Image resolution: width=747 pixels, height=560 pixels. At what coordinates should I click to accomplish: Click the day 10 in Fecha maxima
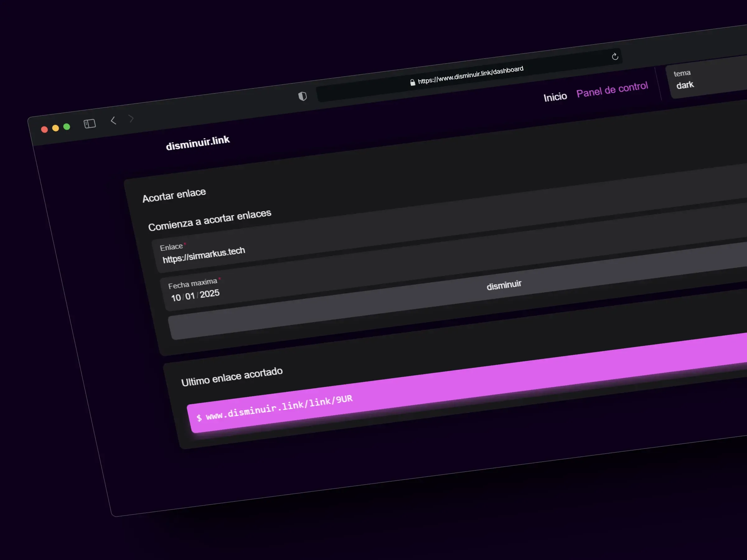click(176, 298)
